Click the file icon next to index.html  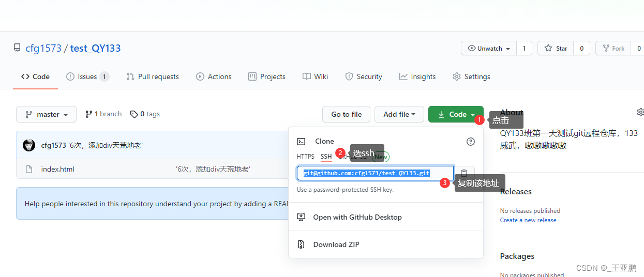29,169
